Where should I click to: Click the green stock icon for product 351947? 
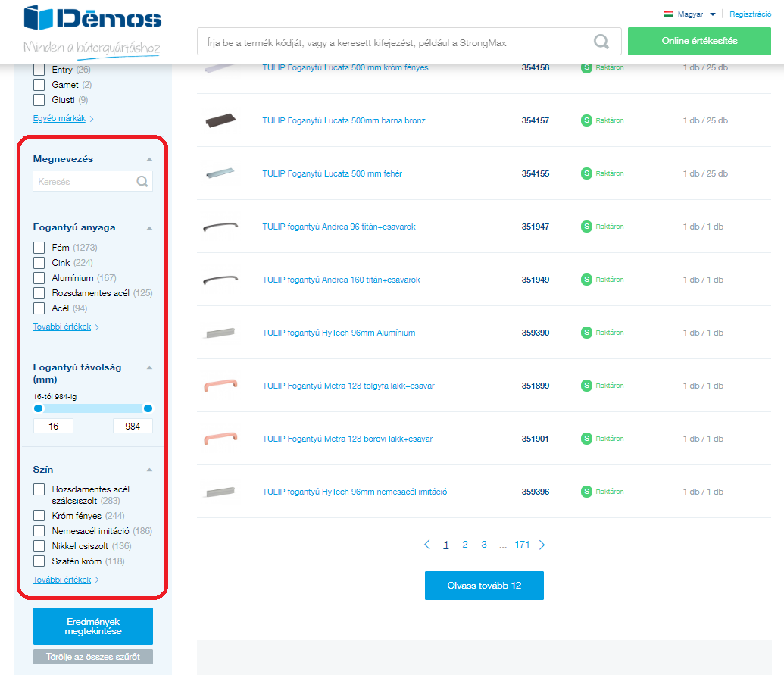pyautogui.click(x=586, y=227)
